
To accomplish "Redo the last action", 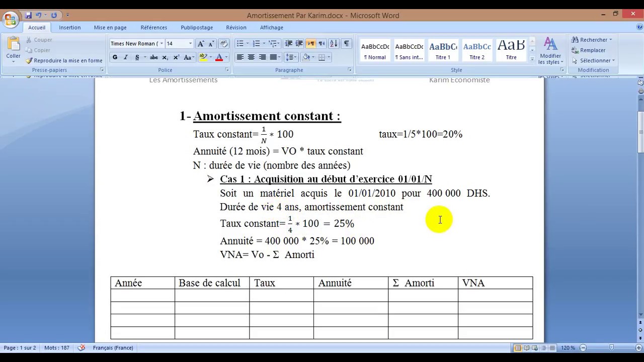I will pyautogui.click(x=54, y=15).
